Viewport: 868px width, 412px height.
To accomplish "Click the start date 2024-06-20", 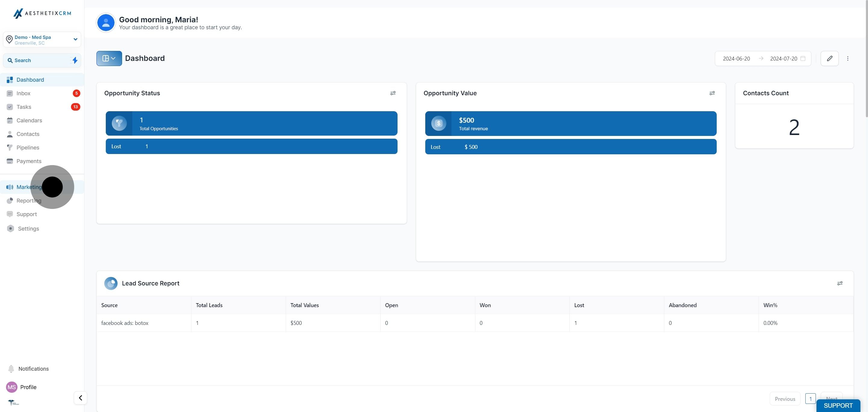I will 736,58.
